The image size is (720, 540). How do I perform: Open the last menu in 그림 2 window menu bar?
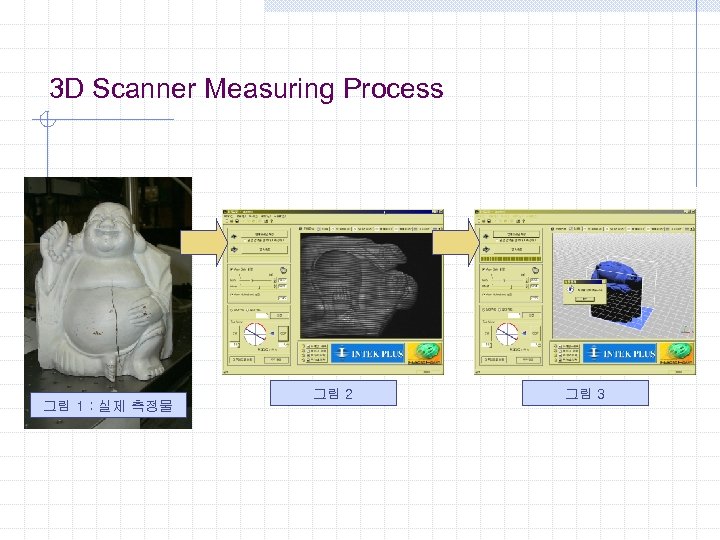tap(280, 216)
